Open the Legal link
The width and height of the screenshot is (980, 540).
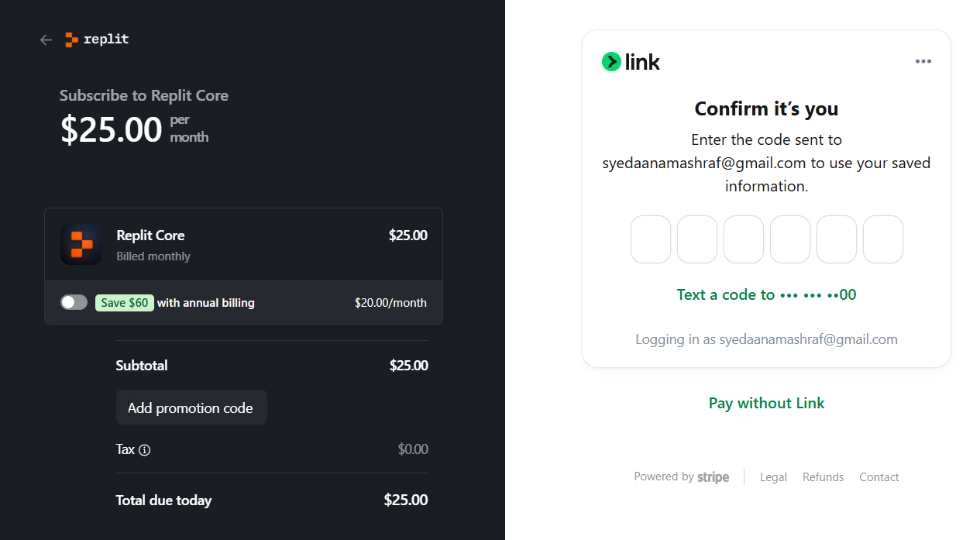coord(773,477)
